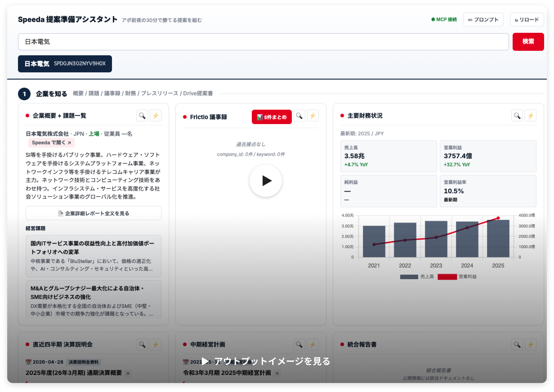Click the magnifier icon in 統合報告書 card
This screenshot has width=554, height=392.
pyautogui.click(x=517, y=344)
